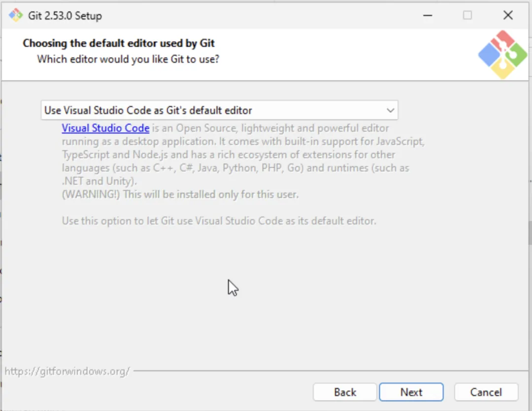This screenshot has width=532, height=411.
Task: Click the Next button
Action: [x=411, y=392]
